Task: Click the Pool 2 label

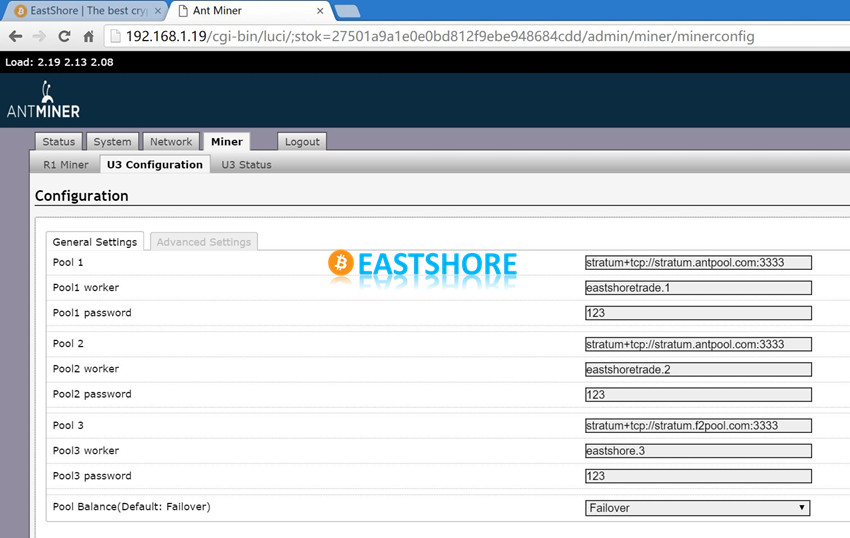Action: [x=68, y=344]
